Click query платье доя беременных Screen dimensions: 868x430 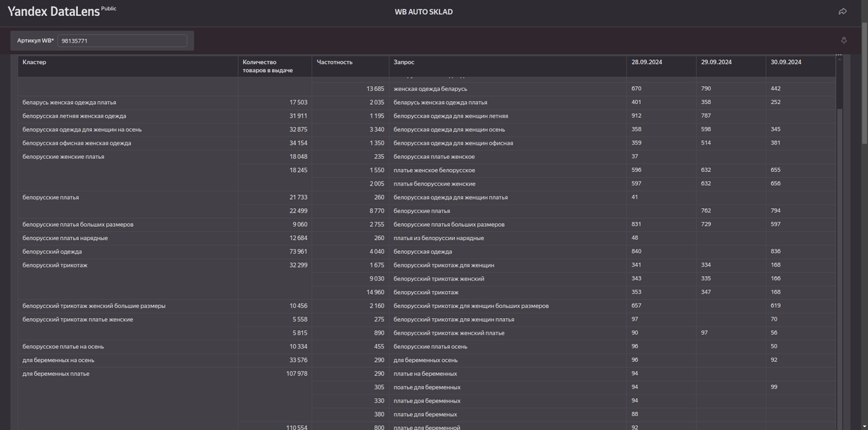coord(427,400)
